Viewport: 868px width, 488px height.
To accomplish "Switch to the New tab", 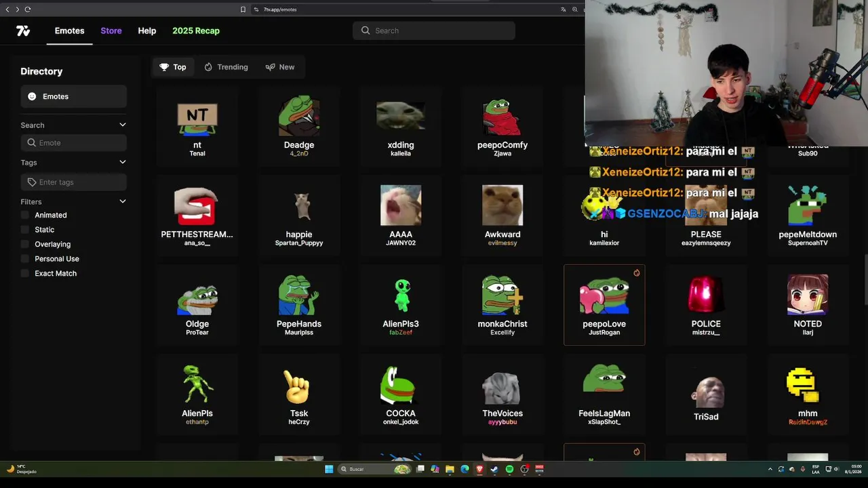I will click(x=280, y=67).
